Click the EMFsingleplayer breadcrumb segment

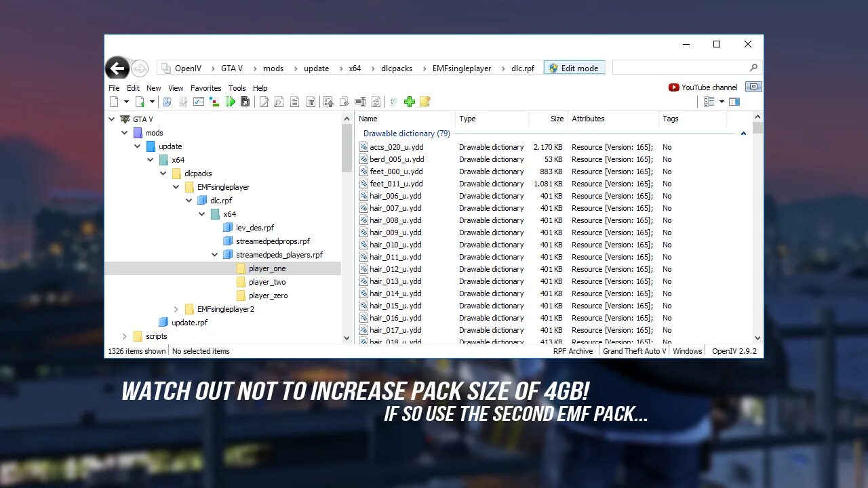tap(462, 68)
